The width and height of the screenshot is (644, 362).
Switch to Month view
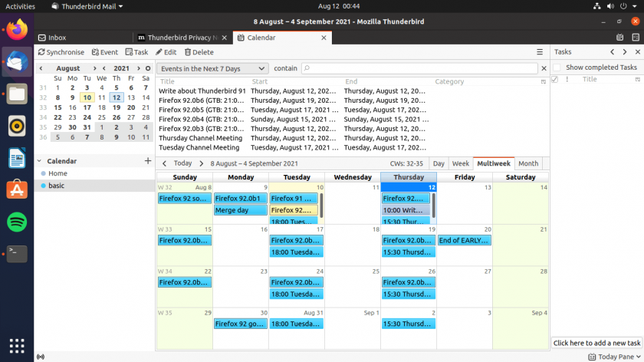click(528, 163)
